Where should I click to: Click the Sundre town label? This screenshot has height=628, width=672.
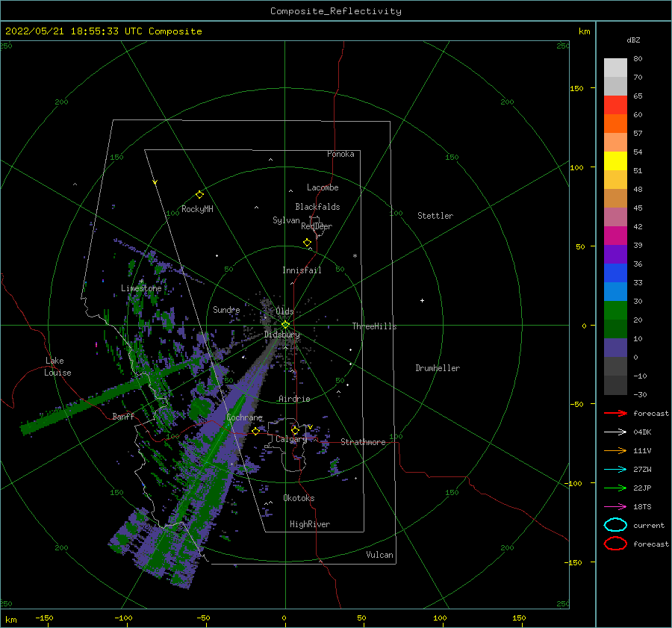point(226,309)
